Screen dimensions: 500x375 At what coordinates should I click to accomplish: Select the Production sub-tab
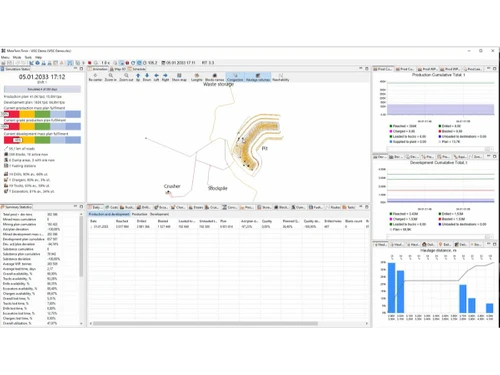click(x=139, y=214)
